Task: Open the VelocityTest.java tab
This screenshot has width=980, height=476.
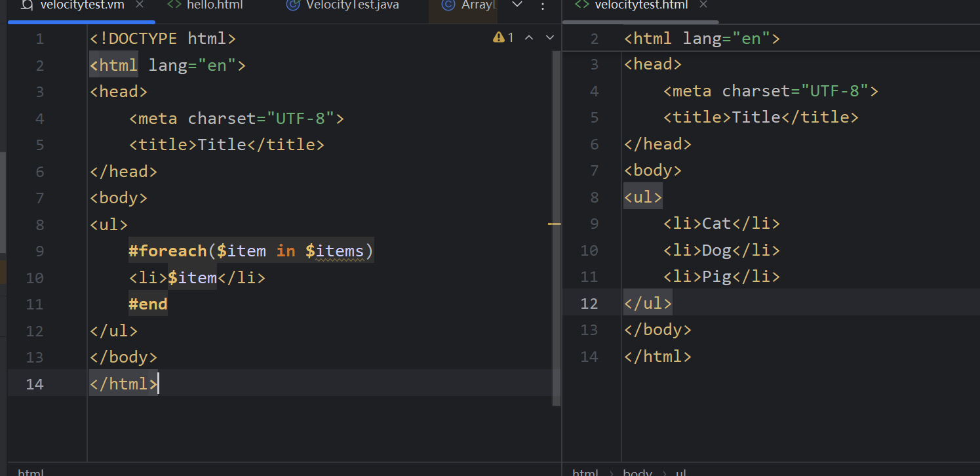Action: (x=343, y=5)
